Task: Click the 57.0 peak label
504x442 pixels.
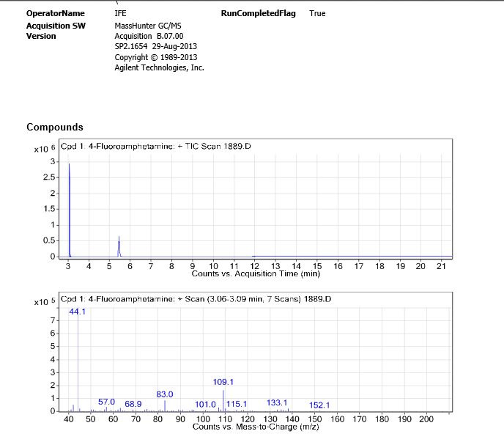Action: (x=106, y=402)
